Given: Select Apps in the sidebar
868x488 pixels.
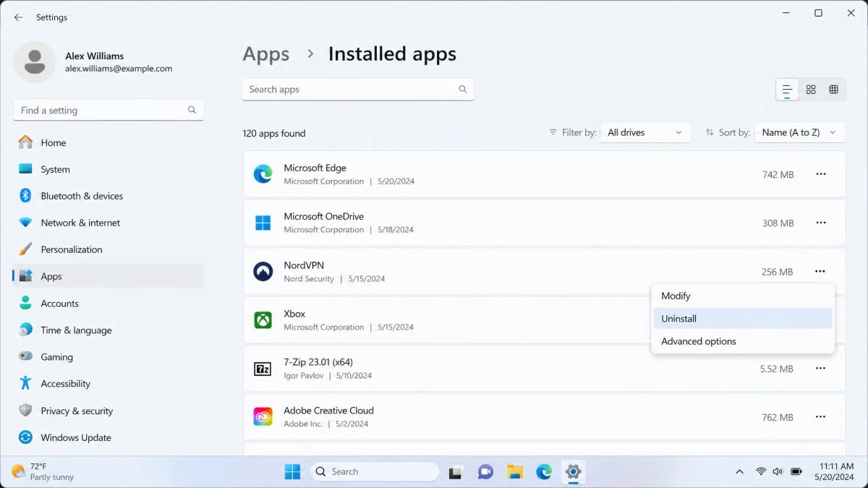Looking at the screenshot, I should click(109, 276).
